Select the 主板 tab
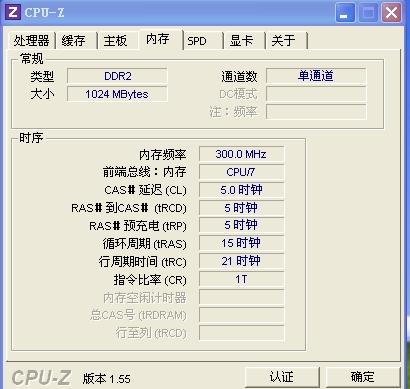Image resolution: width=410 pixels, height=389 pixels. point(117,41)
